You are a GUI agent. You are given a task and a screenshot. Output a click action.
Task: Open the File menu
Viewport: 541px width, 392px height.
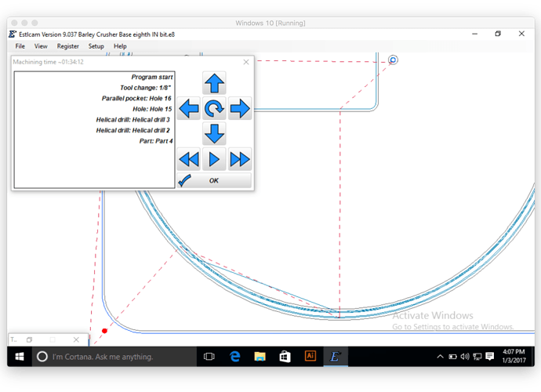click(20, 46)
